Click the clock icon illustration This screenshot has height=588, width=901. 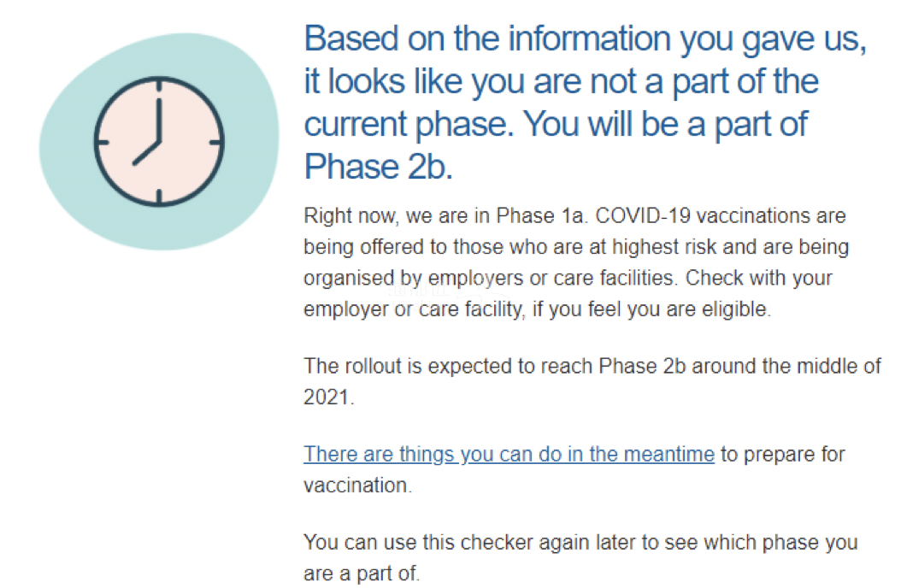[x=159, y=141]
